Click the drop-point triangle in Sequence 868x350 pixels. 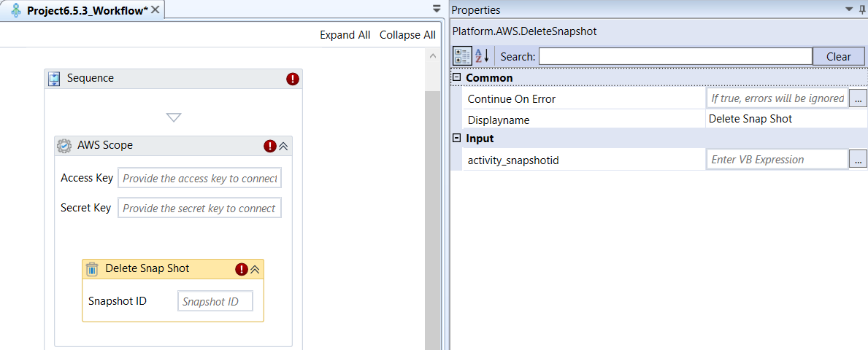coord(174,117)
